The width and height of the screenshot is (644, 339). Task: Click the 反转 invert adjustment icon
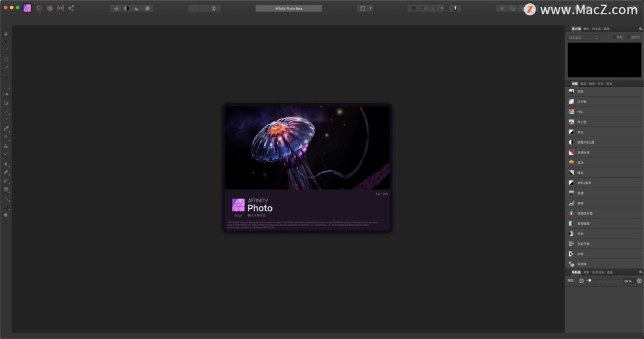571,254
